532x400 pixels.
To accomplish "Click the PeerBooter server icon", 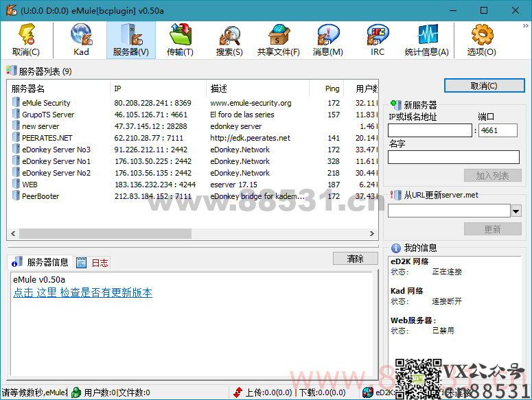I will click(x=16, y=196).
